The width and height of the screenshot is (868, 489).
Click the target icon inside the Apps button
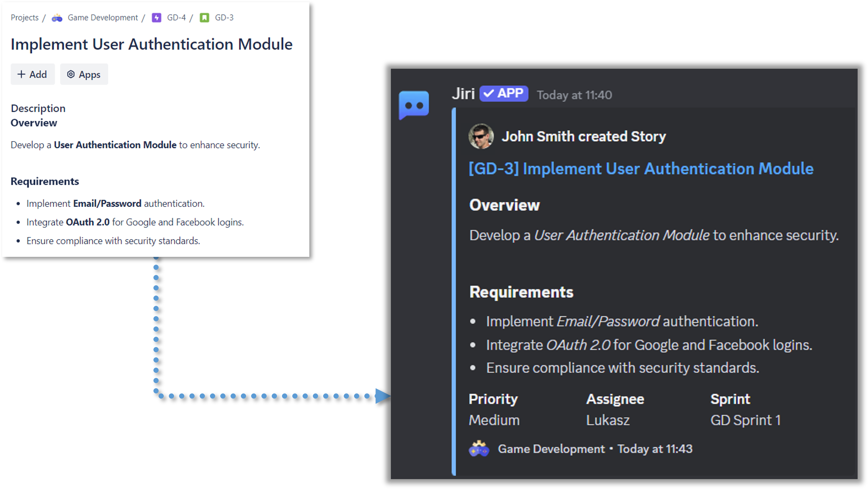click(71, 74)
